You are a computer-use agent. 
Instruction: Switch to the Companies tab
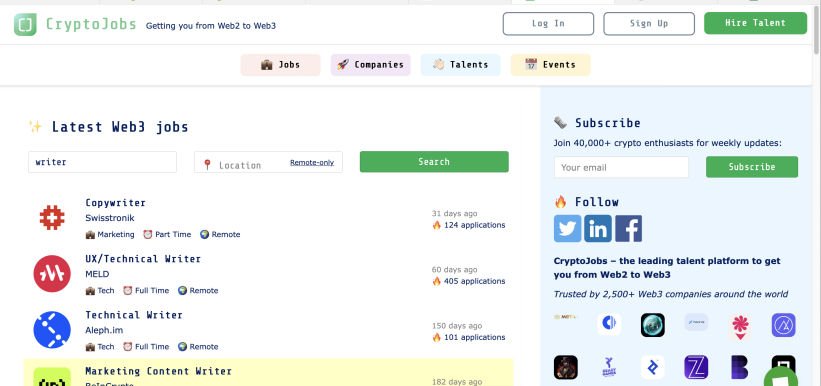371,65
